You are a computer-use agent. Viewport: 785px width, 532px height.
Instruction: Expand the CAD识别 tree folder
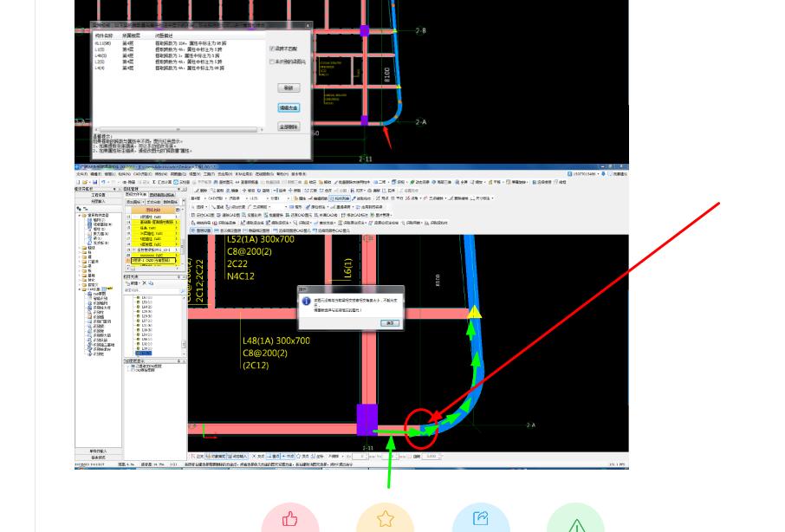[x=79, y=289]
